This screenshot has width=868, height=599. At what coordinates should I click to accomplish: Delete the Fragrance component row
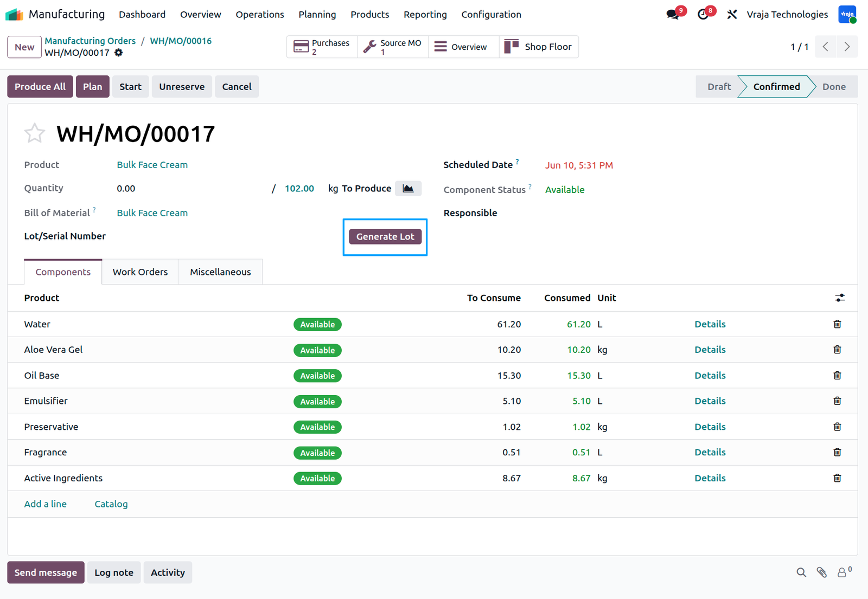click(837, 452)
